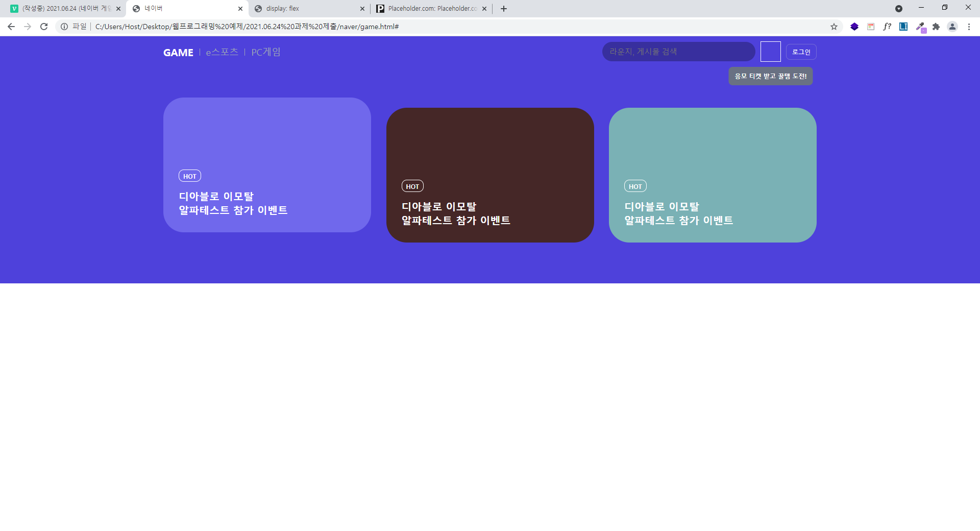The image size is (980, 531).
Task: Focus the 라운지, 게시물 검색 search field
Action: [x=678, y=52]
